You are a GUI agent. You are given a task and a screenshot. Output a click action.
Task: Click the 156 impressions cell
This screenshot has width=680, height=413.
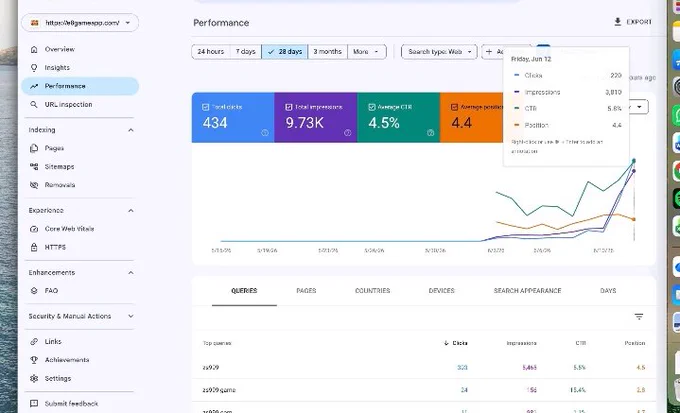[x=532, y=390]
